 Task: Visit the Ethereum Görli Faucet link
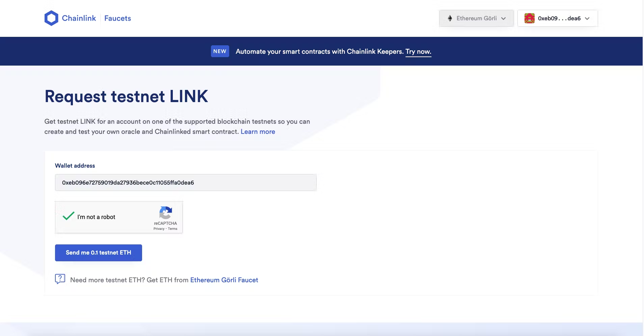[224, 280]
